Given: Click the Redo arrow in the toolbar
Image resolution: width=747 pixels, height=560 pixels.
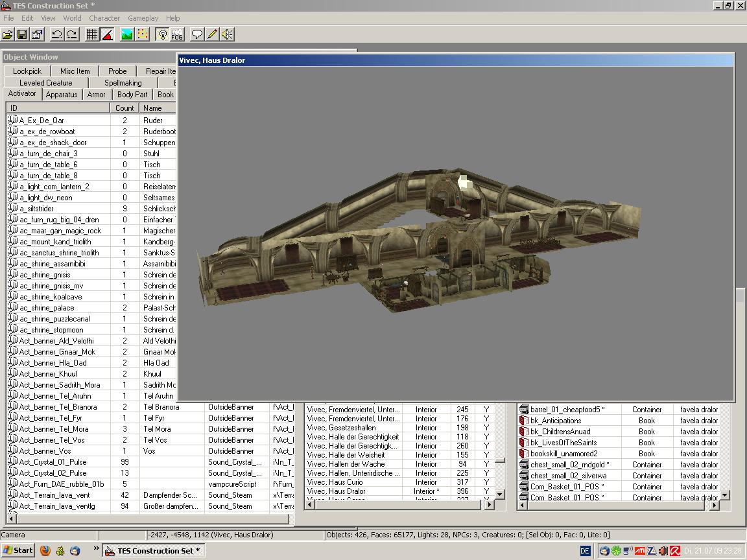Looking at the screenshot, I should (x=71, y=34).
